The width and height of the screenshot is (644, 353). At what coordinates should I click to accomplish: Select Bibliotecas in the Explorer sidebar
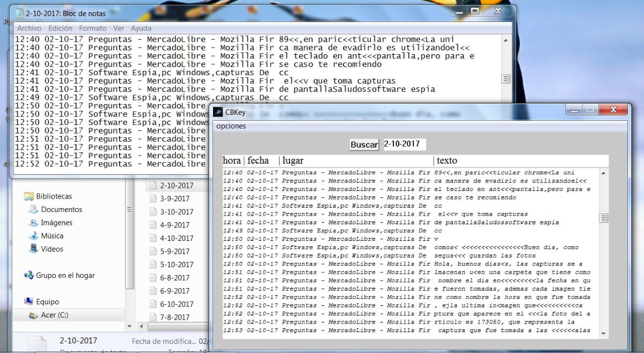coord(54,196)
